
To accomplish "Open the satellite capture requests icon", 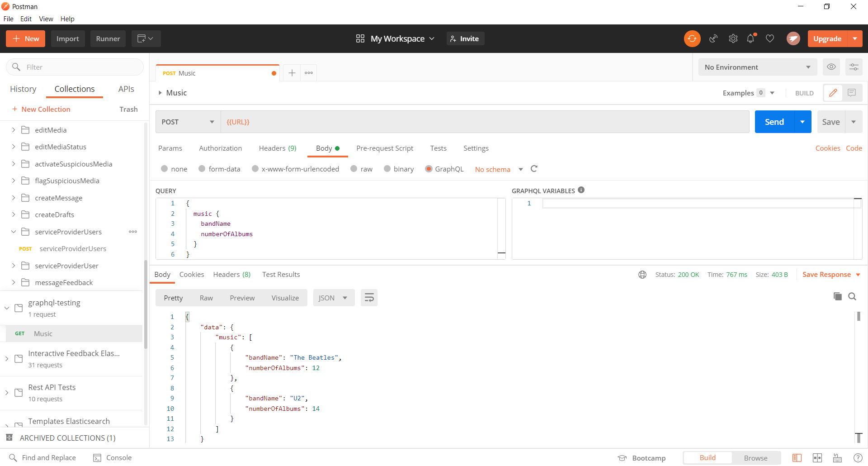I will point(713,38).
